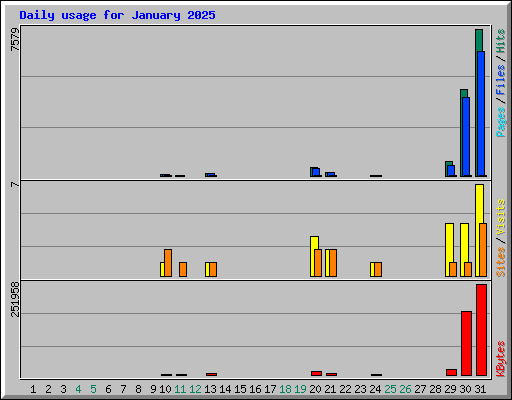
Task: Click the orange sites bar for day 11
Action: pos(183,269)
